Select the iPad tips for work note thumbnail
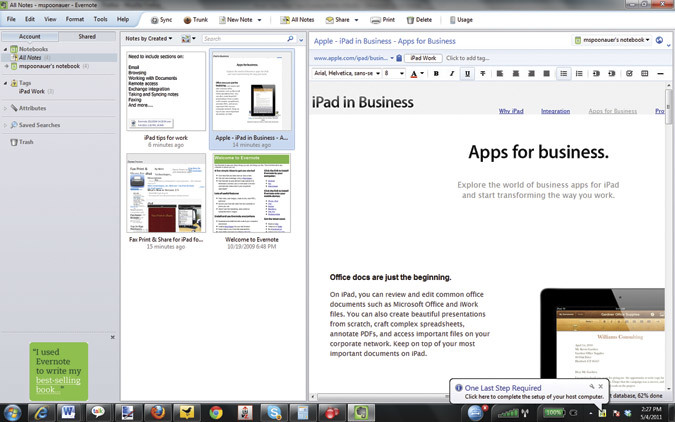 point(166,91)
